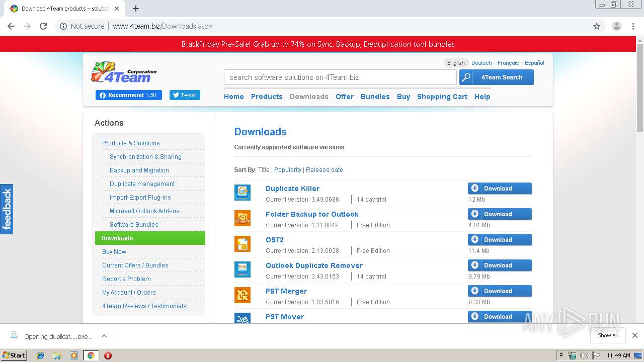644x362 pixels.
Task: Click the volume tray icon
Action: pyautogui.click(x=584, y=355)
